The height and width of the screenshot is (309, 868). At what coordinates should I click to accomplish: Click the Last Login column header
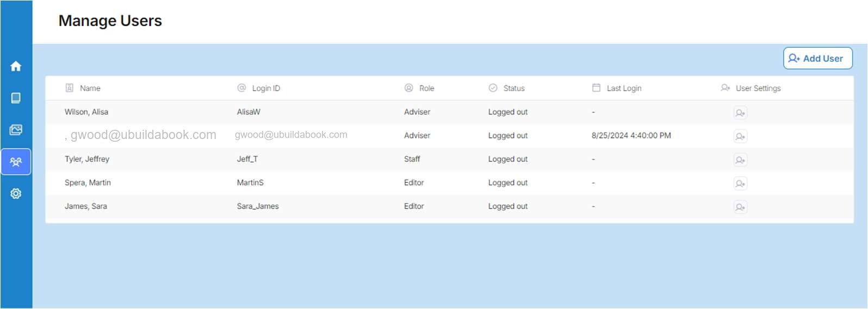(x=624, y=88)
